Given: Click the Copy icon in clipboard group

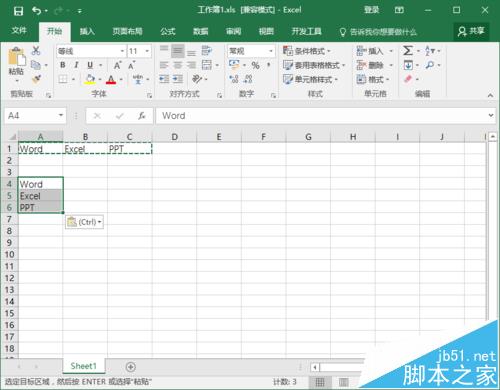Looking at the screenshot, I should pos(35,65).
